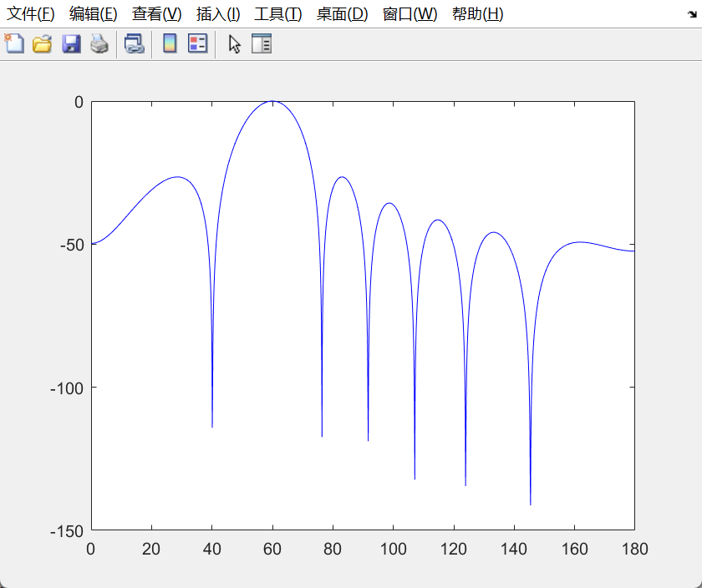Open the 插入(I) menu
The width and height of the screenshot is (702, 588).
point(218,14)
